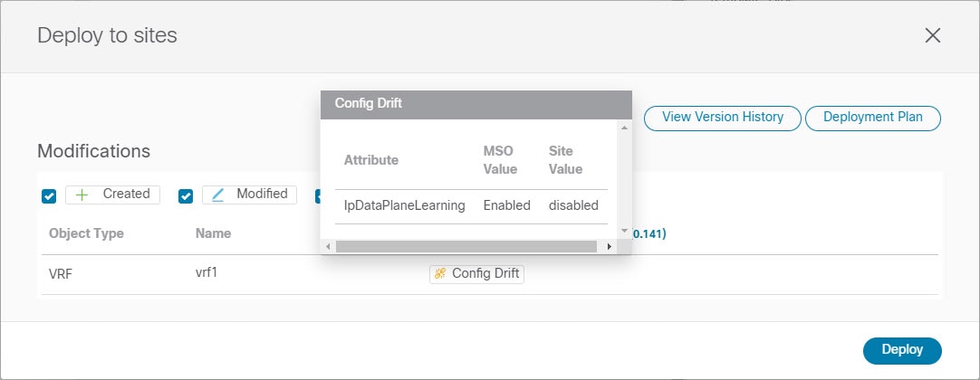Select the vrf1 name entry
The height and width of the screenshot is (380, 980).
click(207, 272)
